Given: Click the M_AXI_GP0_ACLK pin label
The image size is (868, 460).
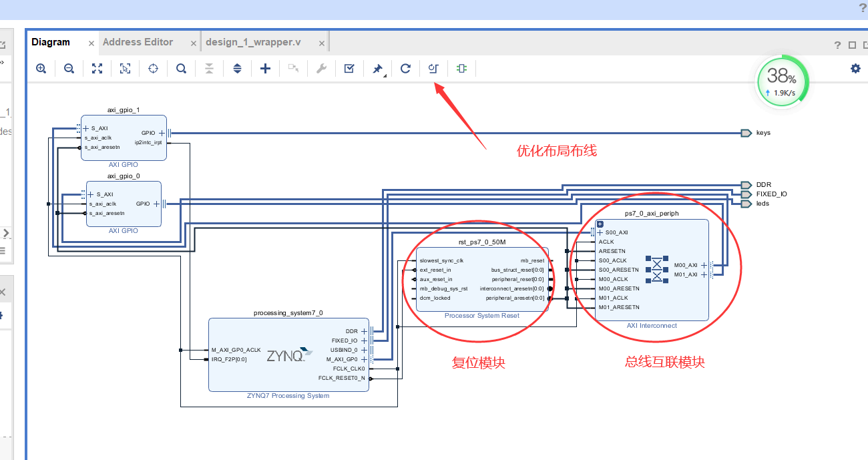Looking at the screenshot, I should point(236,350).
